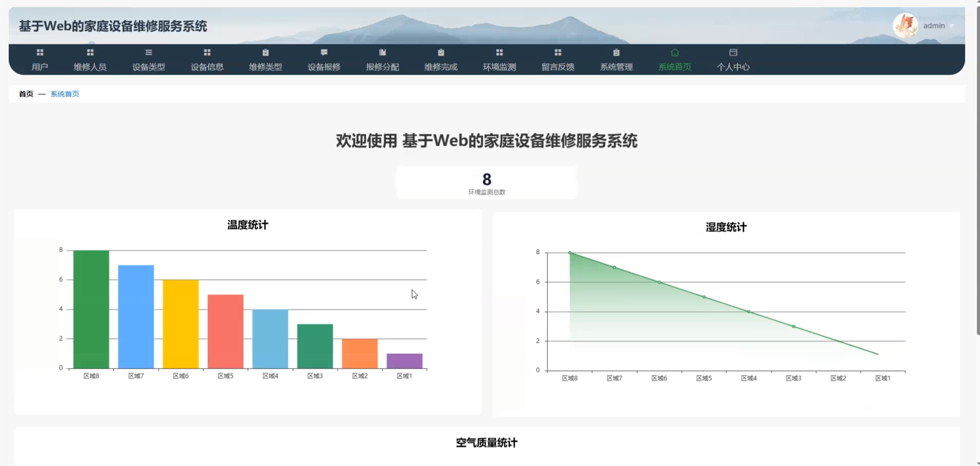Image resolution: width=980 pixels, height=466 pixels.
Task: Click the 系统首页 home icon
Action: [x=675, y=52]
